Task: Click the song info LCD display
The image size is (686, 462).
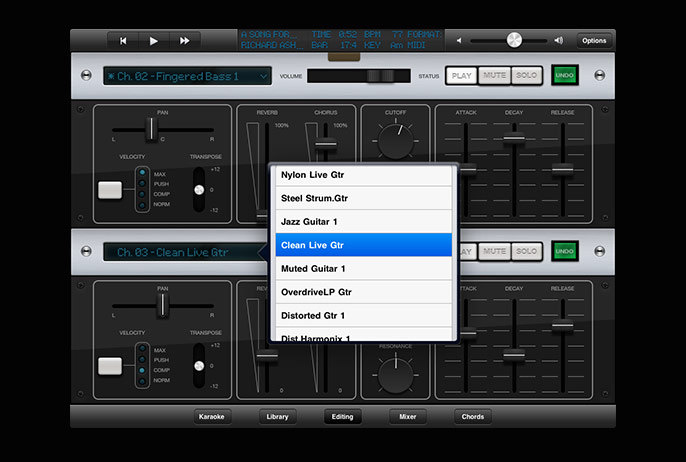Action: (x=342, y=40)
